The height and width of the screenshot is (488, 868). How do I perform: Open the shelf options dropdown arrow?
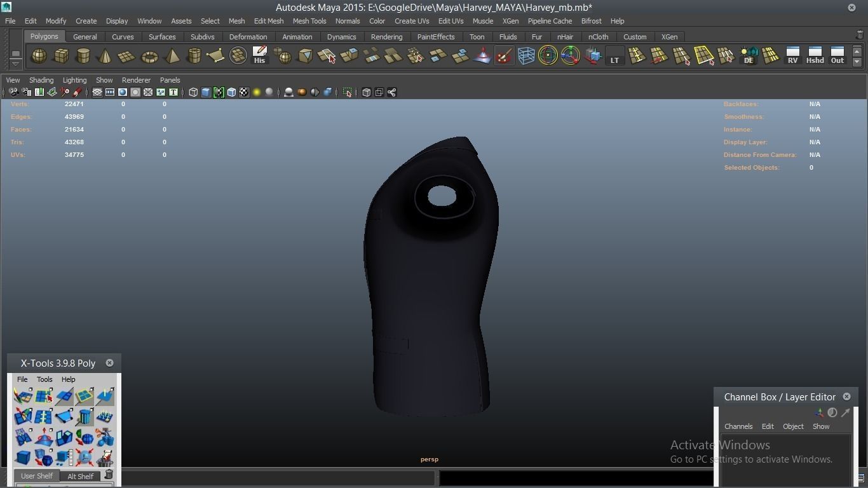[15, 64]
